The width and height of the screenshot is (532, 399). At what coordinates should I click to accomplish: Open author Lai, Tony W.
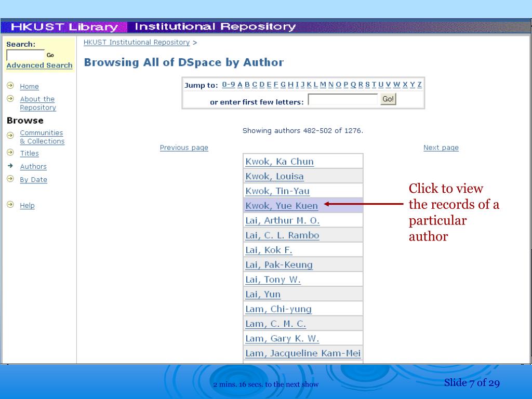coord(273,280)
